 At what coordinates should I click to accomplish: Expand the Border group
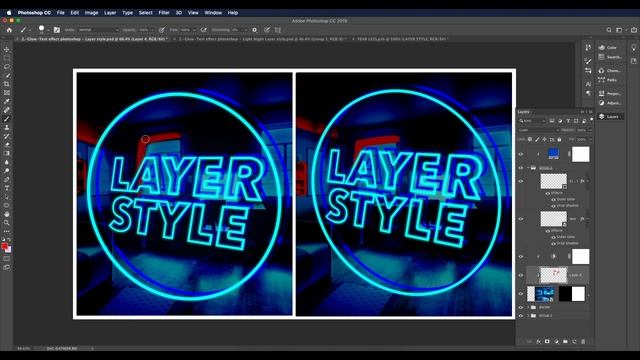(x=528, y=307)
